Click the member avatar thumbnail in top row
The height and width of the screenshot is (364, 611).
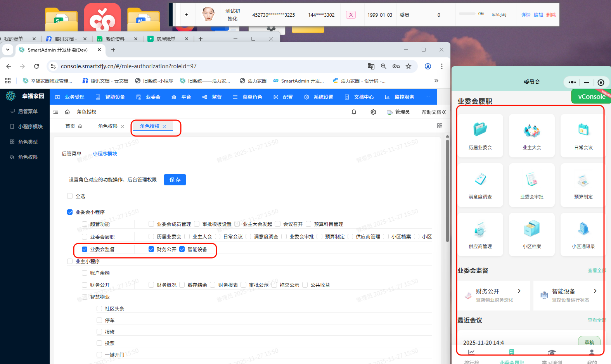[208, 14]
